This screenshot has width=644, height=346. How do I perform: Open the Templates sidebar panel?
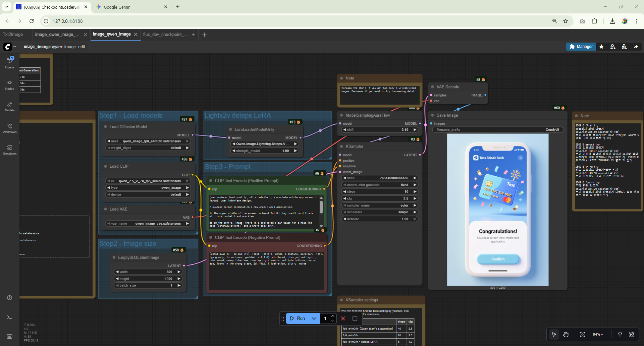coord(9,150)
